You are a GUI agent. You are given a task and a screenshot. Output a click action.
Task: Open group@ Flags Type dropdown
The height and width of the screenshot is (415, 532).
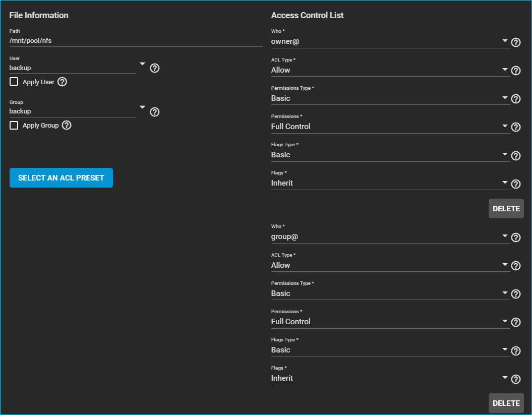point(390,350)
